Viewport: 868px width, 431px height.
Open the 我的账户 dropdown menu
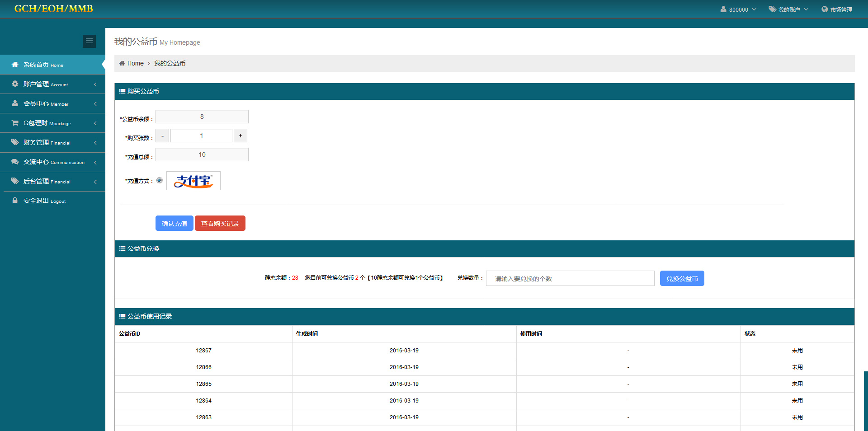[789, 9]
